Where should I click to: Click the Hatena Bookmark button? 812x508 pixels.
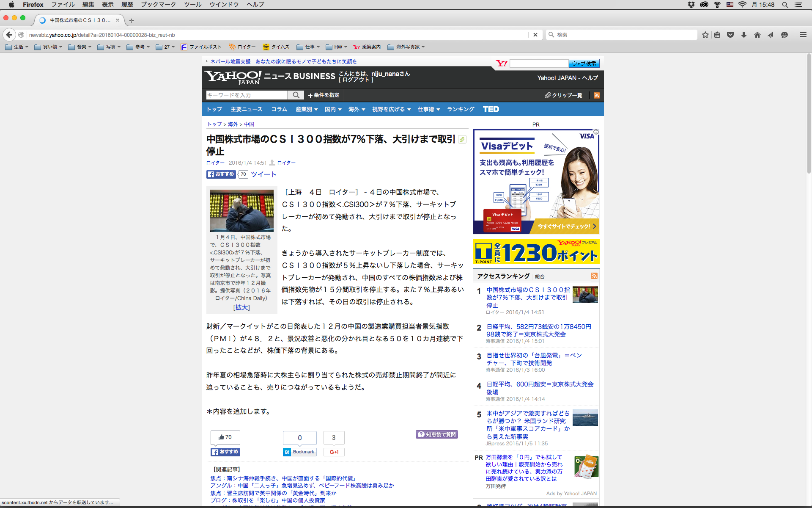click(x=299, y=452)
